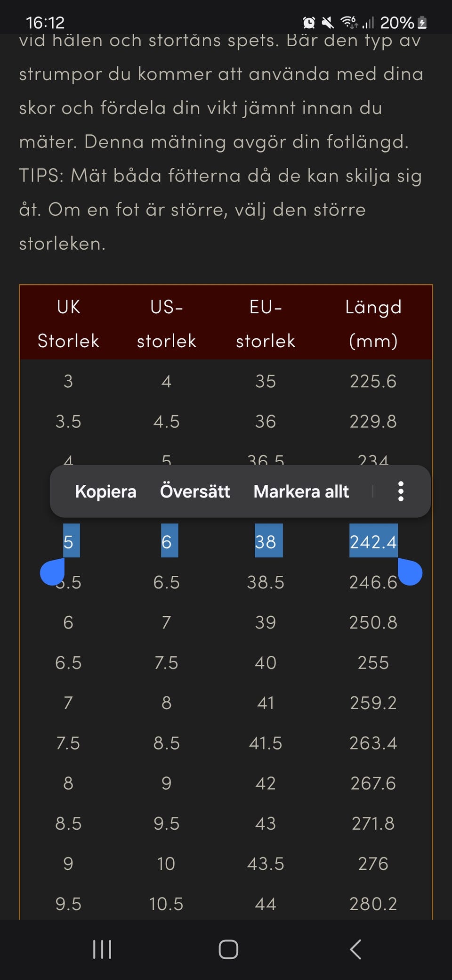The image size is (452, 980).
Task: Tap the EU-storlek column header
Action: coord(266,324)
